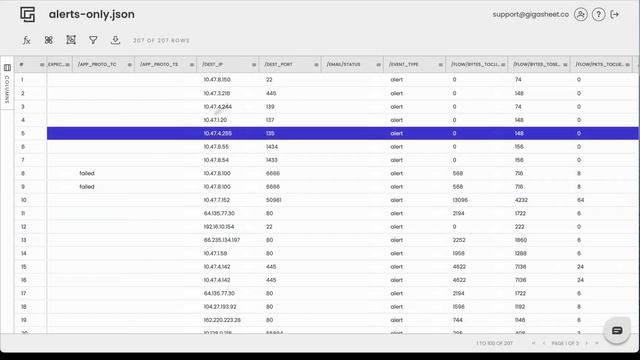Click the Gigasheet logo icon

(x=27, y=14)
